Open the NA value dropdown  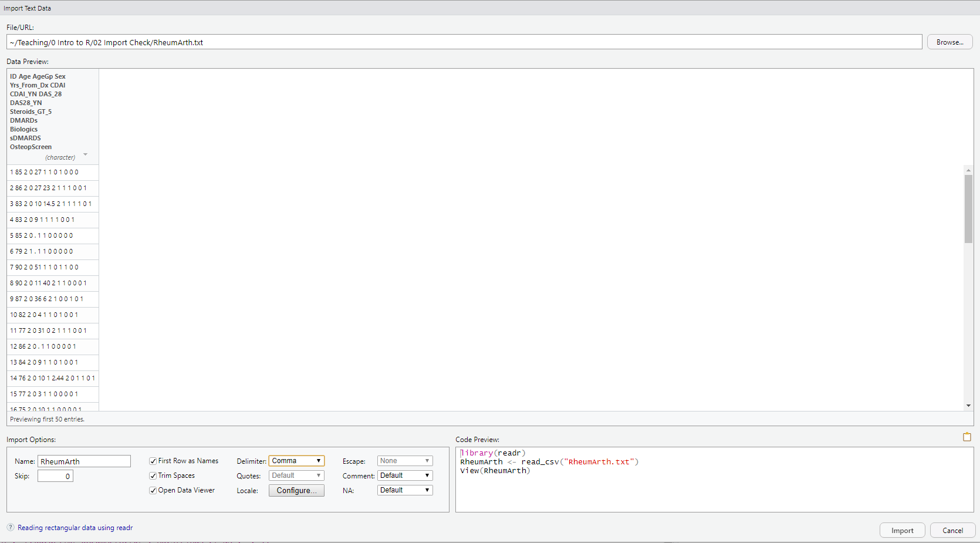click(x=405, y=490)
